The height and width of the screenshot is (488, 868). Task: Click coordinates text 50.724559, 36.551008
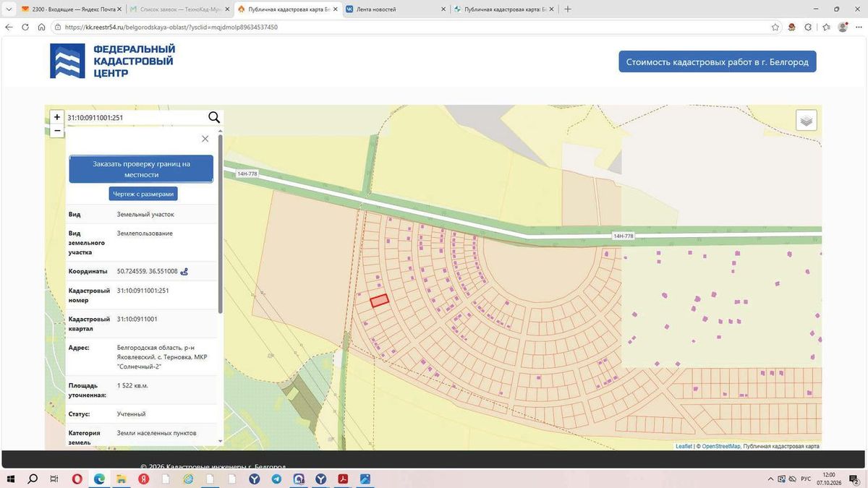tap(148, 271)
